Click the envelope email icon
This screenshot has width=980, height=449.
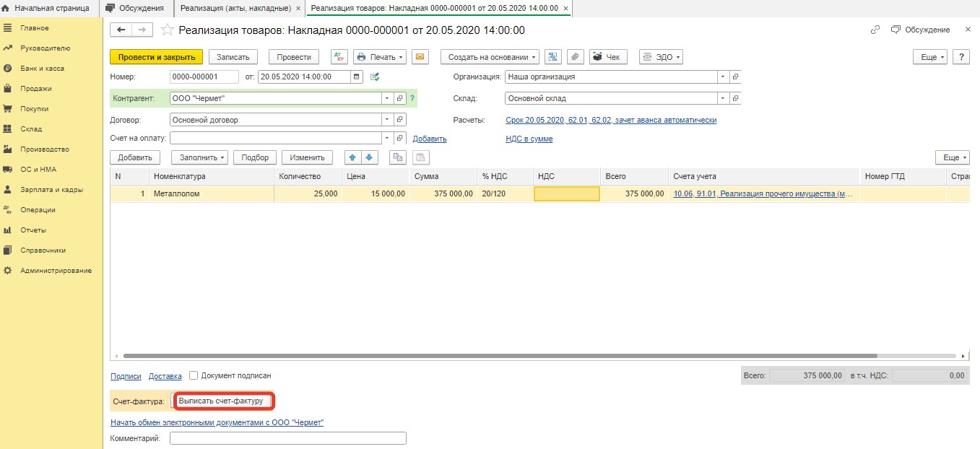(x=420, y=57)
